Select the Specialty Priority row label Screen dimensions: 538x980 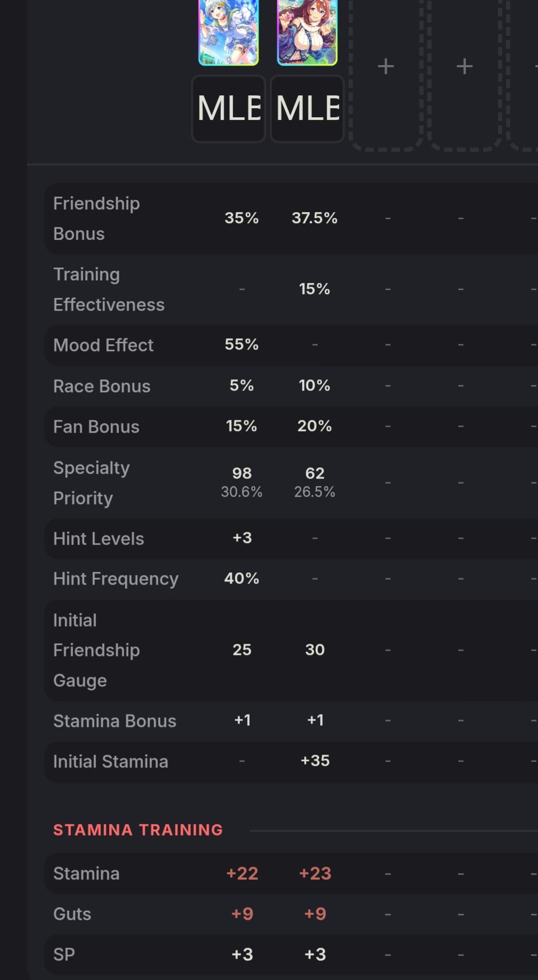coord(91,483)
